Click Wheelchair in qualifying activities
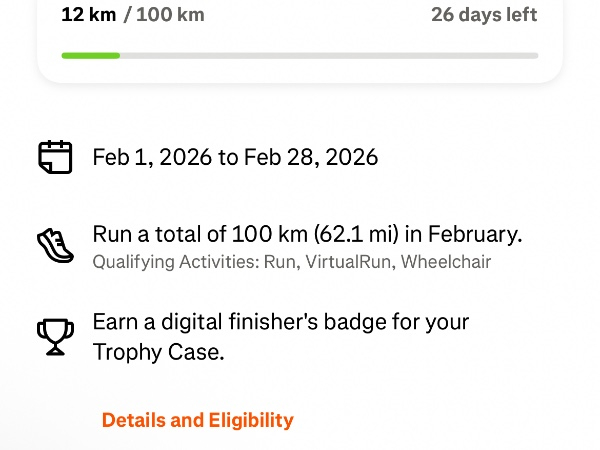The width and height of the screenshot is (600, 450). coord(449,262)
